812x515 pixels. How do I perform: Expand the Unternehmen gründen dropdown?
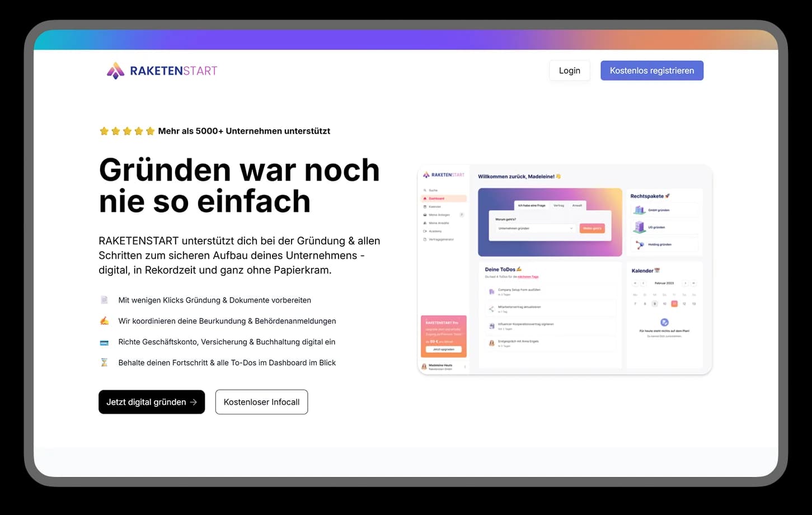point(534,228)
